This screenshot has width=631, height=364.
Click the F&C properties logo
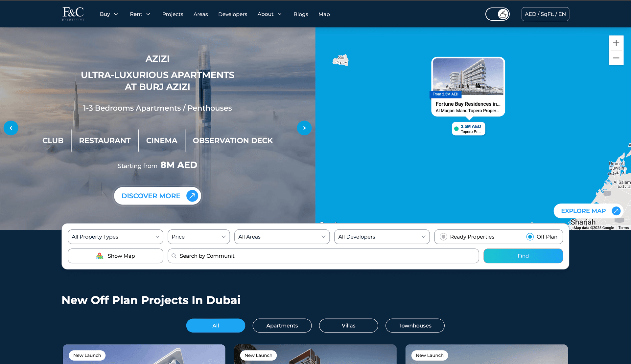[73, 14]
